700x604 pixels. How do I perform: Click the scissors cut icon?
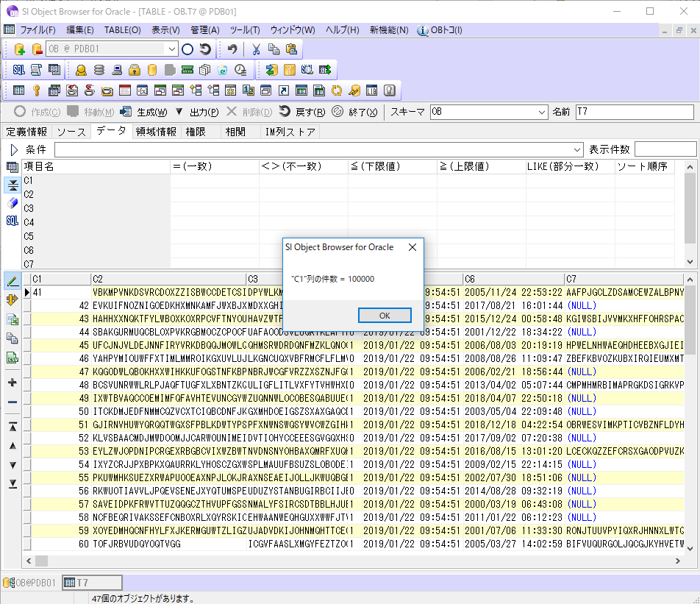coord(256,49)
